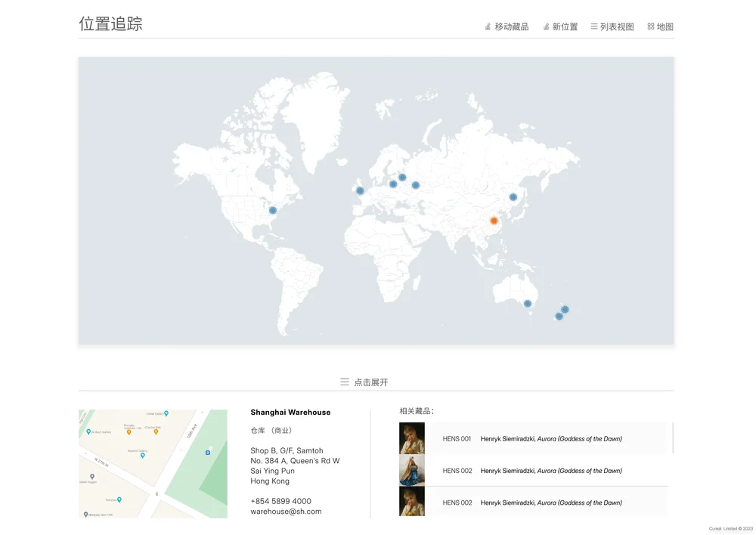Click the 位置追踪 page title

[x=111, y=23]
